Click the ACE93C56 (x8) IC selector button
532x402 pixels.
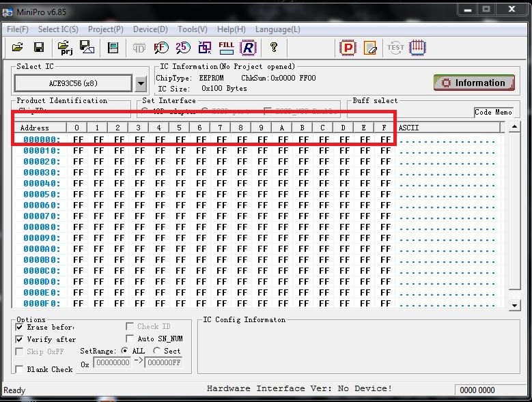pyautogui.click(x=73, y=83)
